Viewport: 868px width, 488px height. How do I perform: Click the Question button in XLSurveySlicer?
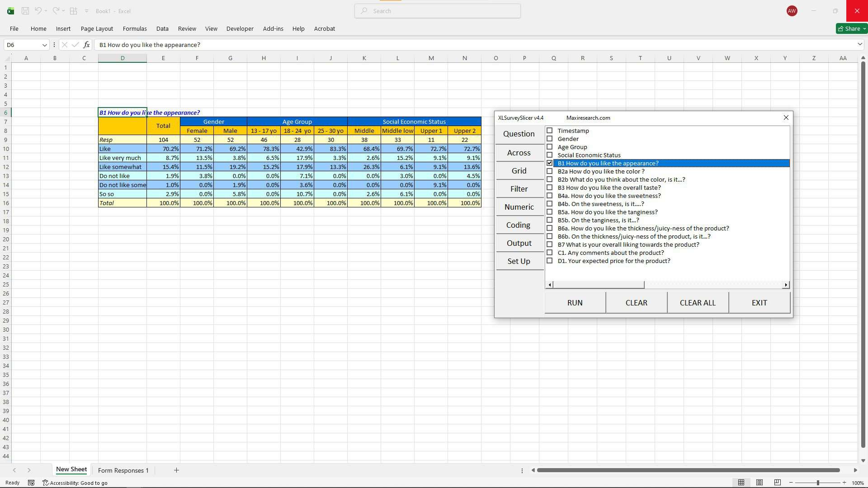[x=519, y=134]
